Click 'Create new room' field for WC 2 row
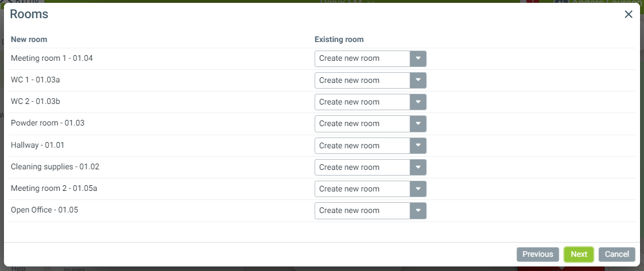The height and width of the screenshot is (271, 644). [x=362, y=102]
